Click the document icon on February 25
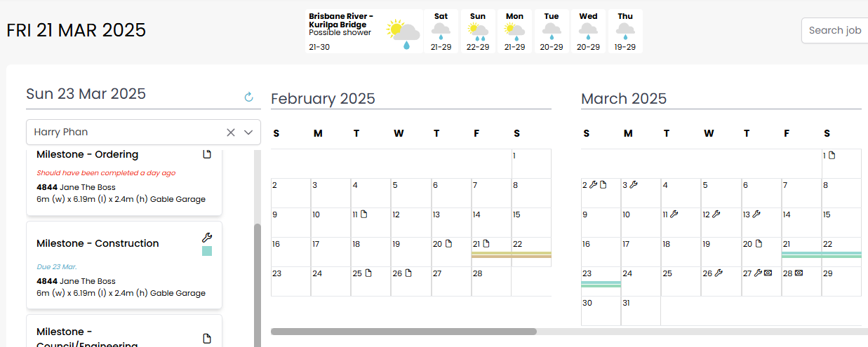The image size is (868, 347). click(x=368, y=273)
